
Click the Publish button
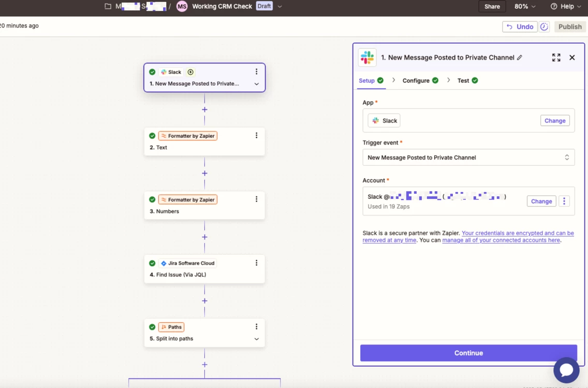pos(570,26)
